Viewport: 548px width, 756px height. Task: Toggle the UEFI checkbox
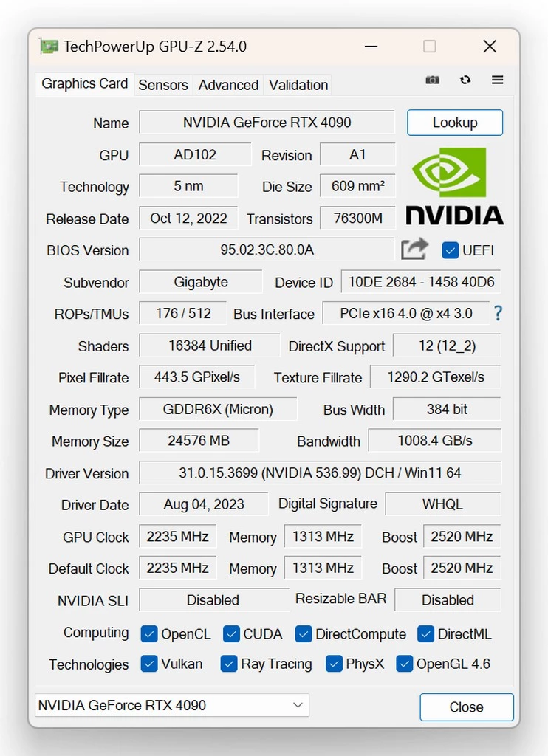click(450, 250)
